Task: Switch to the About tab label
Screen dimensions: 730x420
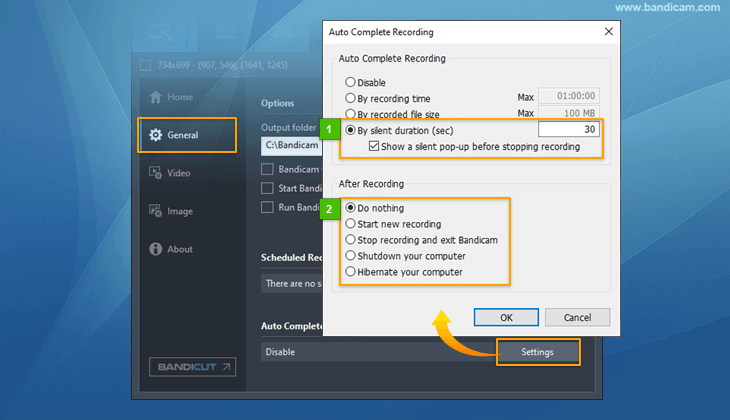Action: tap(180, 249)
